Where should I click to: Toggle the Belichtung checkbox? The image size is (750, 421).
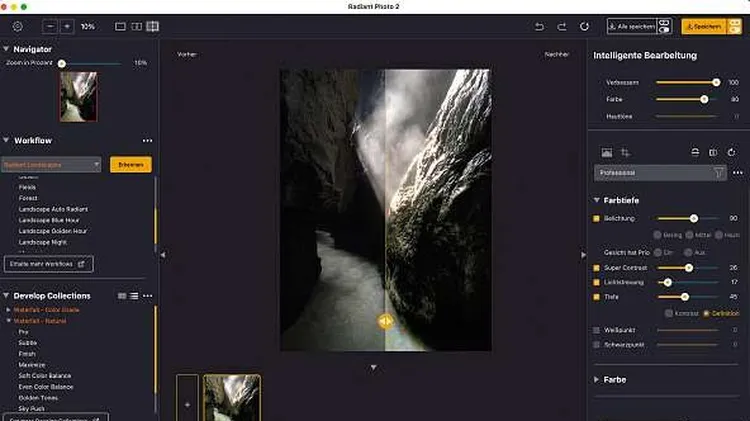597,217
